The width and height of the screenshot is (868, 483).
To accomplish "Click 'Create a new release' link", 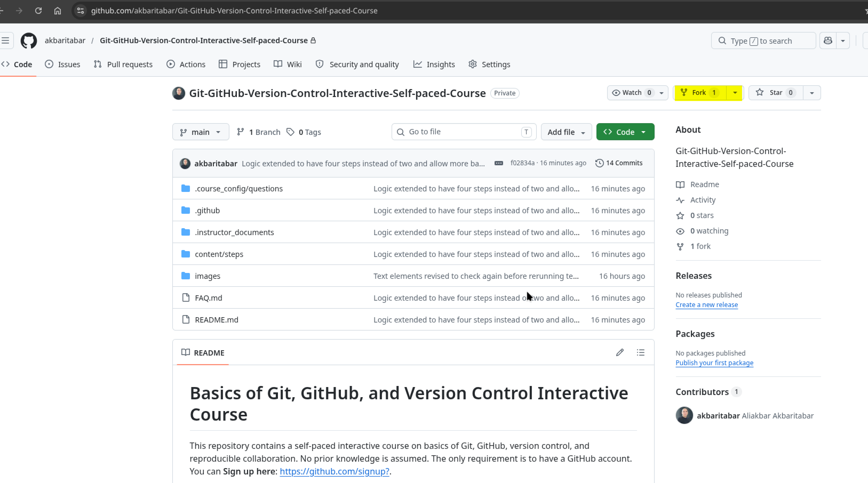I will tap(707, 305).
